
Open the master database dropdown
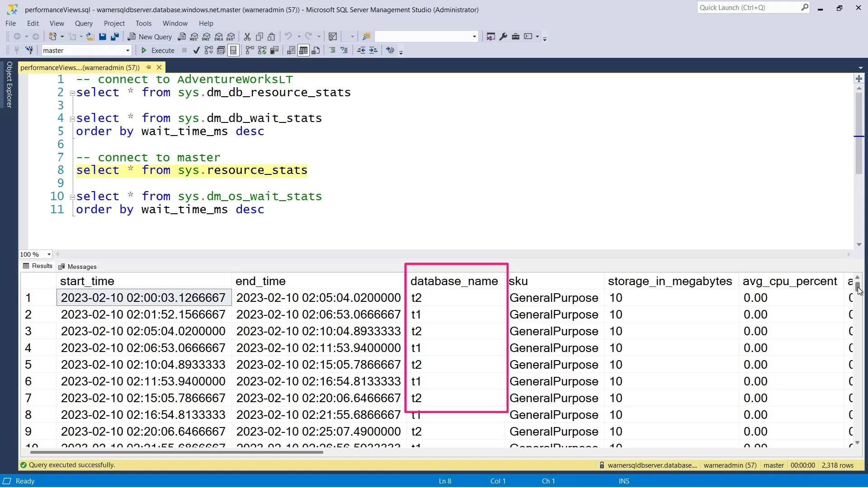(x=128, y=50)
